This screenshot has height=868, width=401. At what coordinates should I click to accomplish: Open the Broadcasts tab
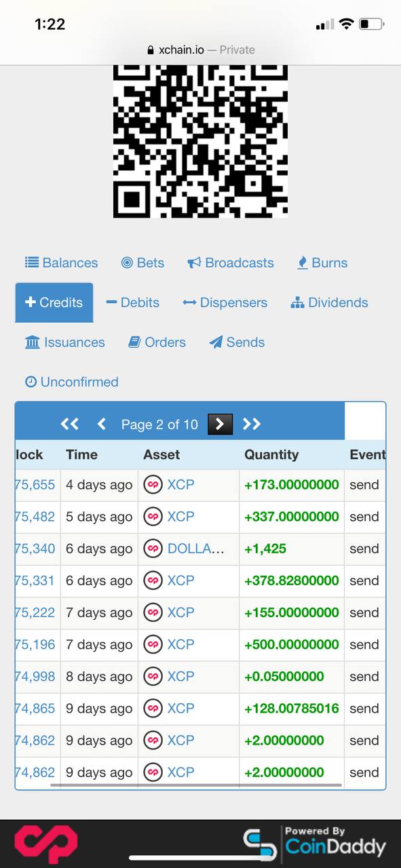point(231,262)
